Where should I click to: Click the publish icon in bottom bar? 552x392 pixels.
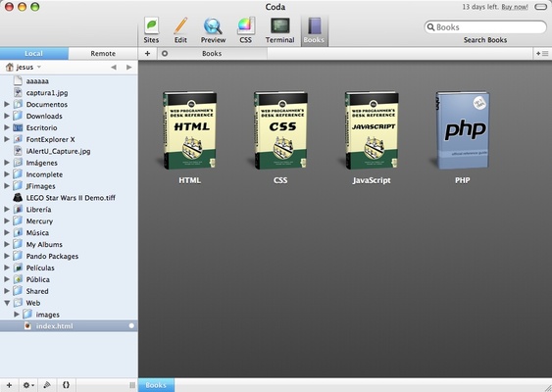coord(47,385)
